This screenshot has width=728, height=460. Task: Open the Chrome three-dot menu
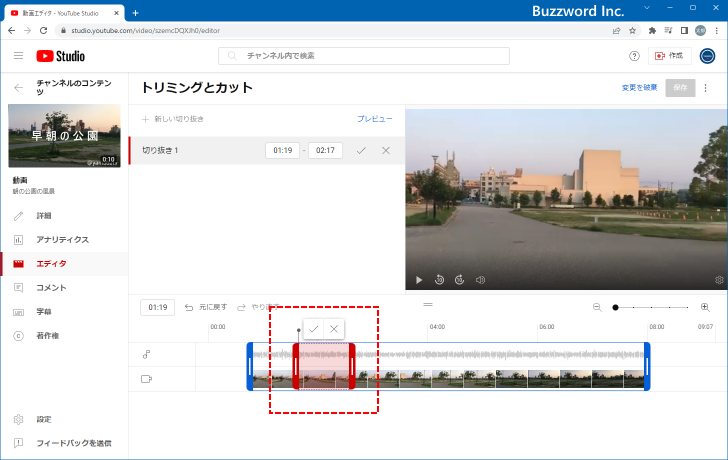tap(717, 31)
